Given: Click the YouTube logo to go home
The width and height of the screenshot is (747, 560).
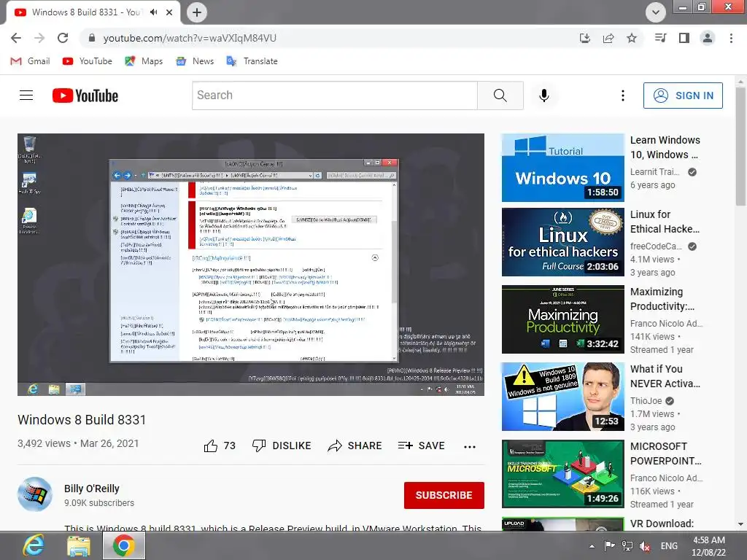Looking at the screenshot, I should tap(85, 96).
